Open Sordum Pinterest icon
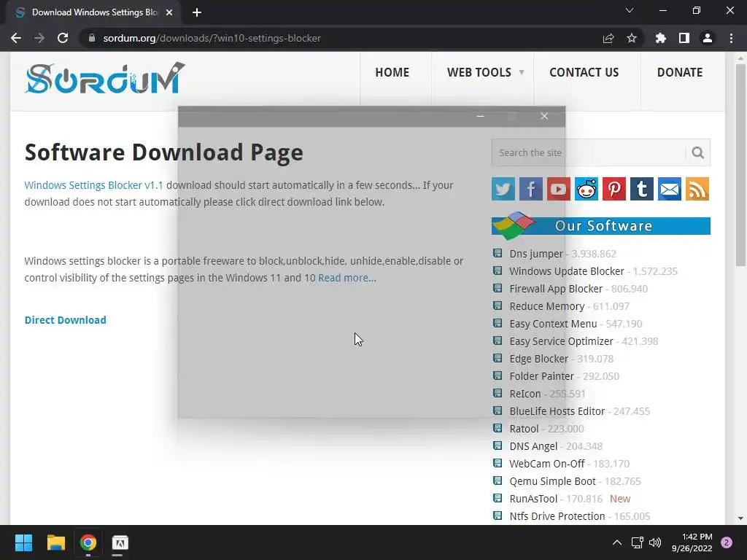 tap(614, 189)
